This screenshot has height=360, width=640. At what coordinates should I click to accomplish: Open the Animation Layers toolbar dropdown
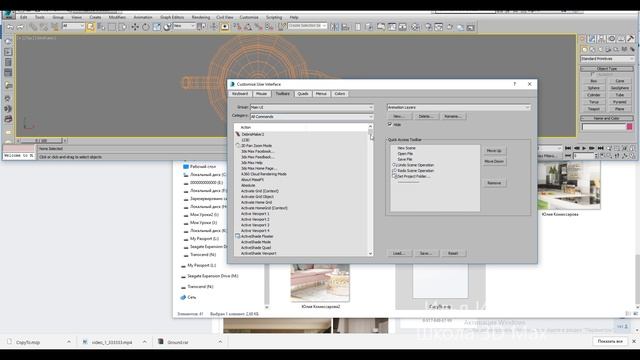(458, 107)
